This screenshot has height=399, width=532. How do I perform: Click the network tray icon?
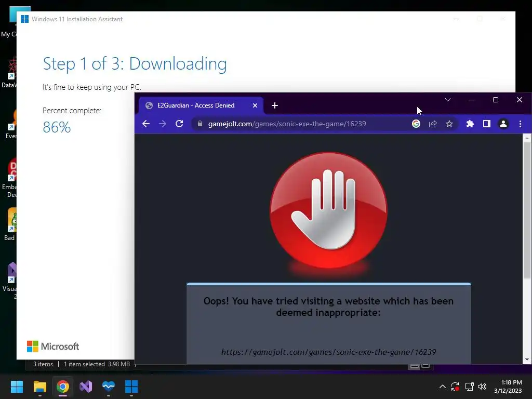tap(469, 387)
